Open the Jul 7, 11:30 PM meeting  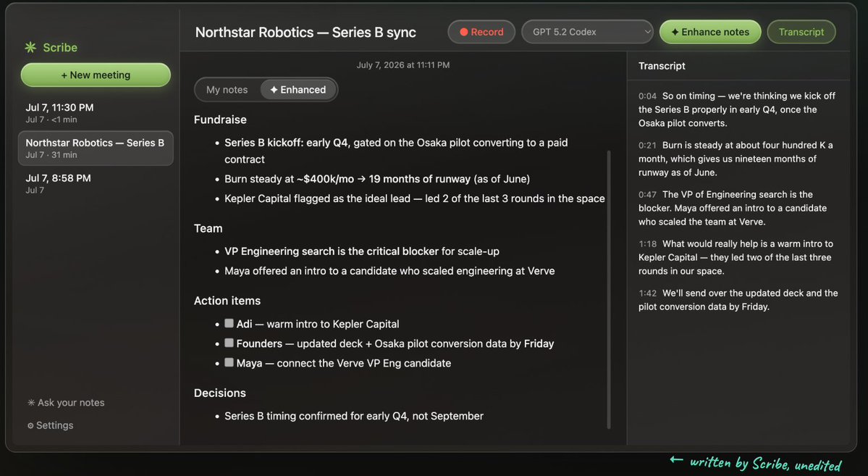pos(96,112)
